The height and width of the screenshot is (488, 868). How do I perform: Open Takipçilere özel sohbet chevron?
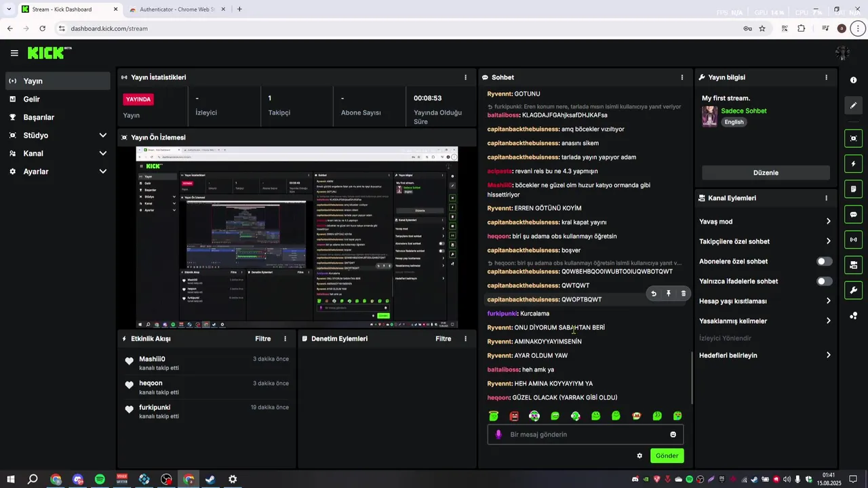click(828, 241)
